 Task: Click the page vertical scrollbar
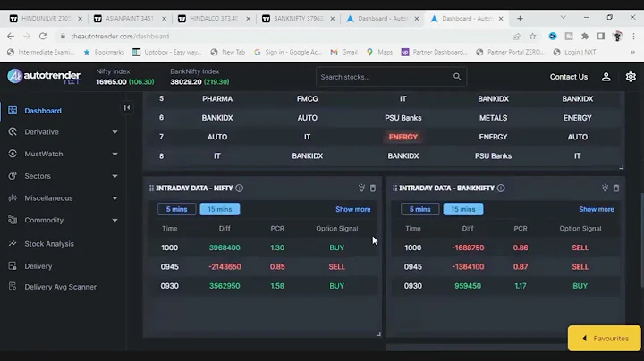pyautogui.click(x=641, y=240)
